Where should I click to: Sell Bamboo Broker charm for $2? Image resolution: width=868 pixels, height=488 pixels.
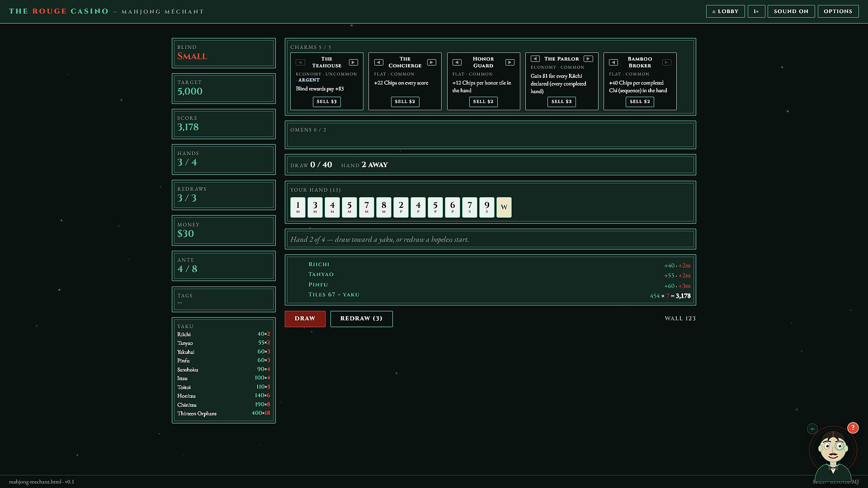(640, 102)
